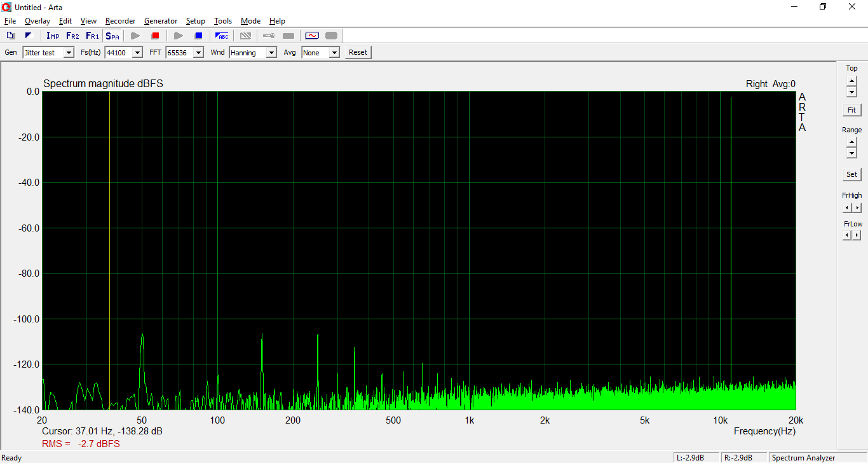The width and height of the screenshot is (868, 463).
Task: Click the 'Ready' status bar text
Action: click(12, 458)
